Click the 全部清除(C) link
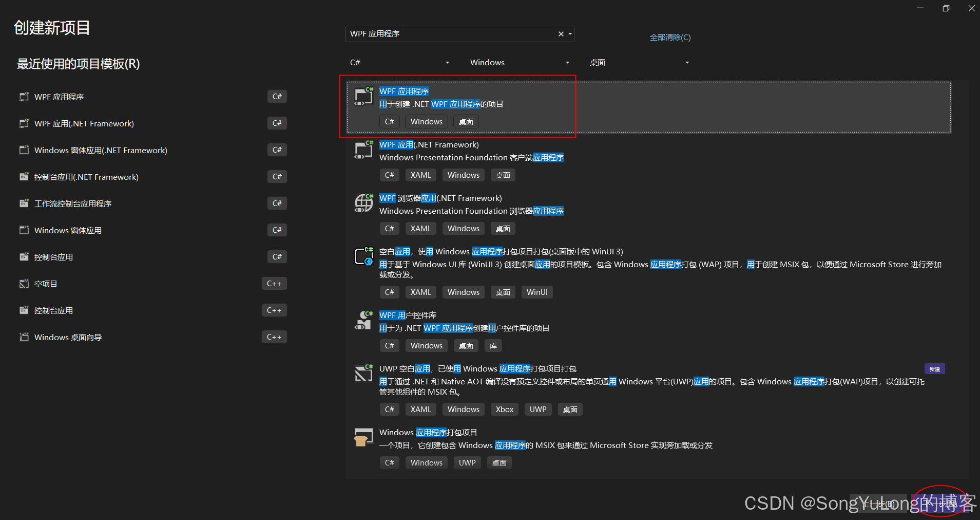Viewport: 980px width, 520px height. click(670, 38)
